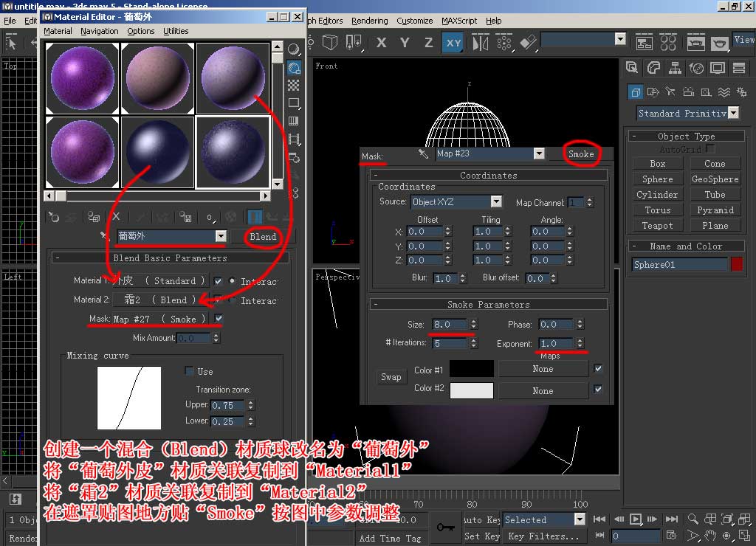Image resolution: width=756 pixels, height=546 pixels.
Task: Open the Material menu
Action: pyautogui.click(x=58, y=31)
